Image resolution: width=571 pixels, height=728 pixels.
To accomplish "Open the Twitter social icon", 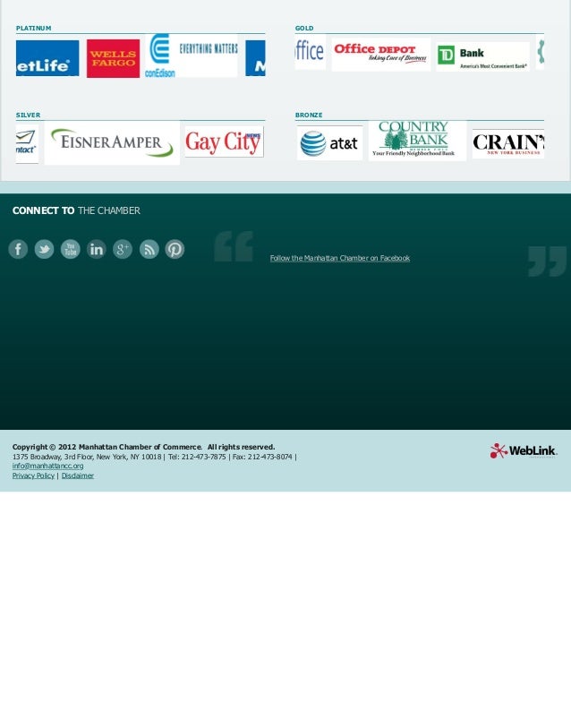I will [x=44, y=249].
